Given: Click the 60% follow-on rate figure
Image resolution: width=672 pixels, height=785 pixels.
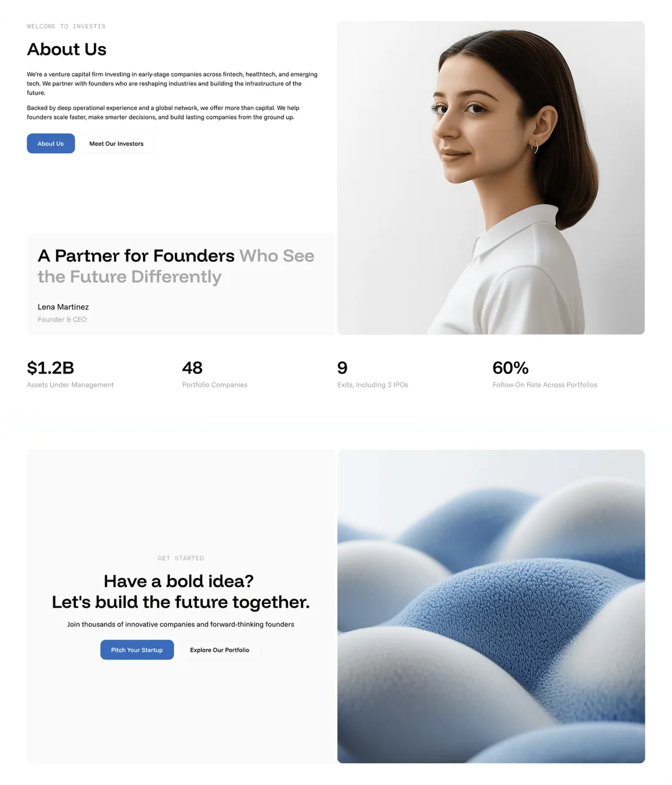Looking at the screenshot, I should tap(510, 368).
